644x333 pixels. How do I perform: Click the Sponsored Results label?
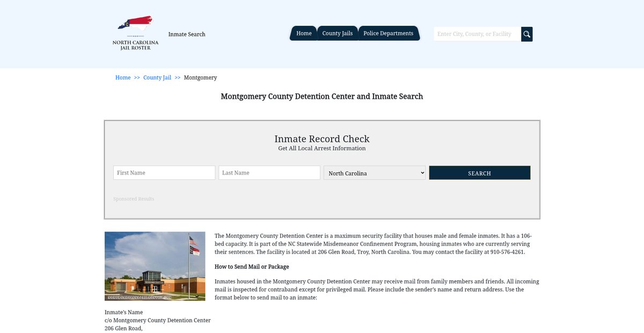(134, 199)
